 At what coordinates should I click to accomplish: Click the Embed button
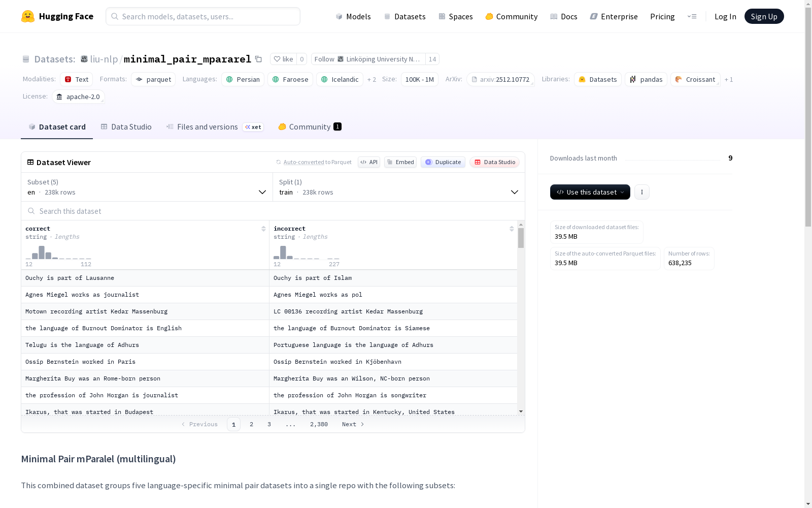tap(400, 162)
